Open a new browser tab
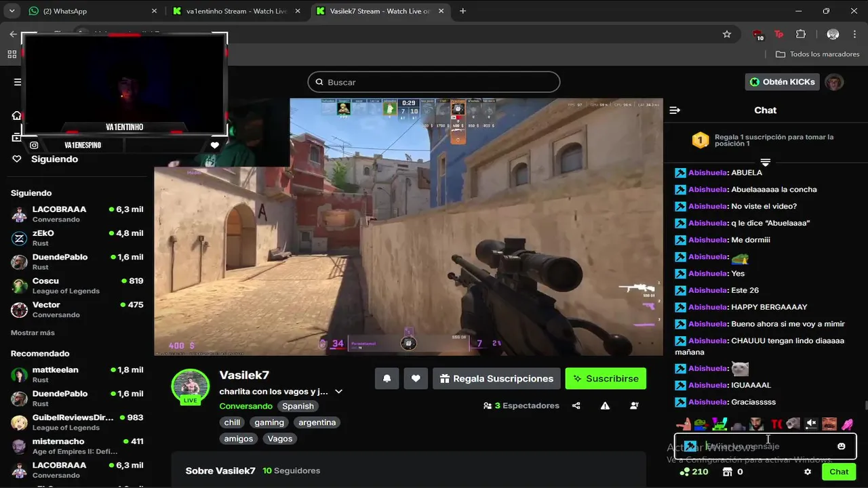 click(462, 11)
